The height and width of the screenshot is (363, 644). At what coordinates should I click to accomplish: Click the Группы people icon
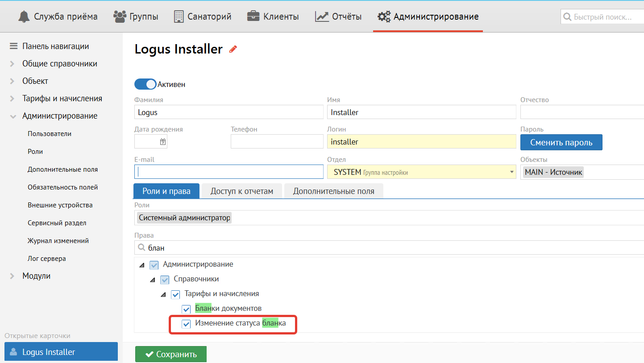120,17
